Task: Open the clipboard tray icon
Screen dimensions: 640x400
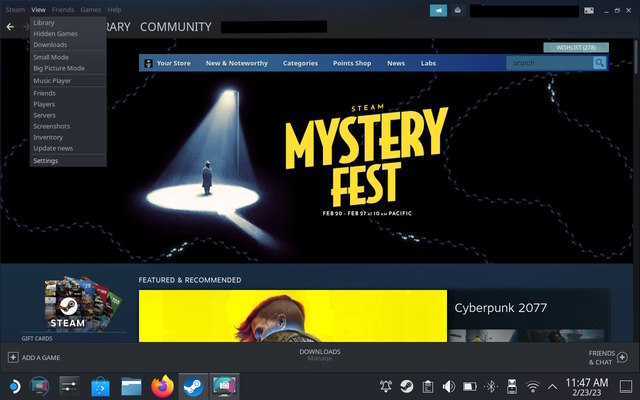Action: coord(428,386)
